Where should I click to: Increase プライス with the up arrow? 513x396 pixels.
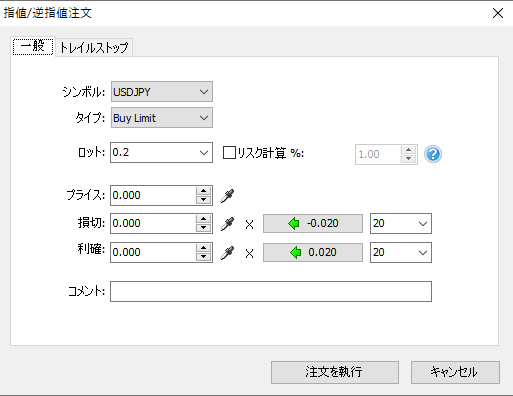(x=203, y=191)
